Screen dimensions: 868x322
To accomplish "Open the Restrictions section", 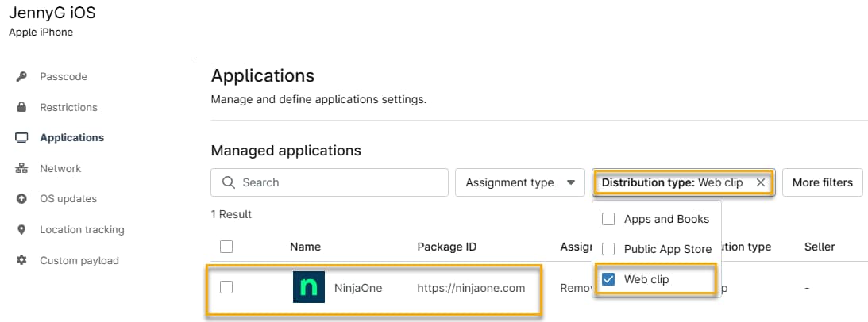I will tap(68, 107).
